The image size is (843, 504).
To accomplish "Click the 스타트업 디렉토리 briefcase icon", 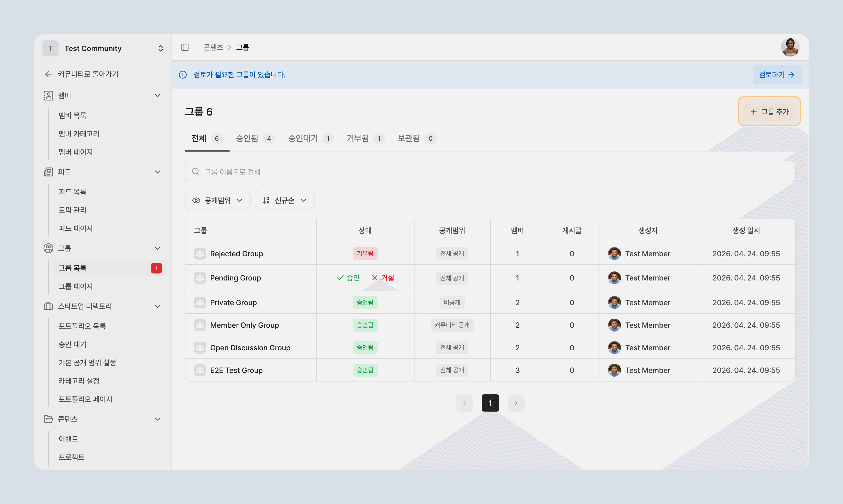I will 48,306.
